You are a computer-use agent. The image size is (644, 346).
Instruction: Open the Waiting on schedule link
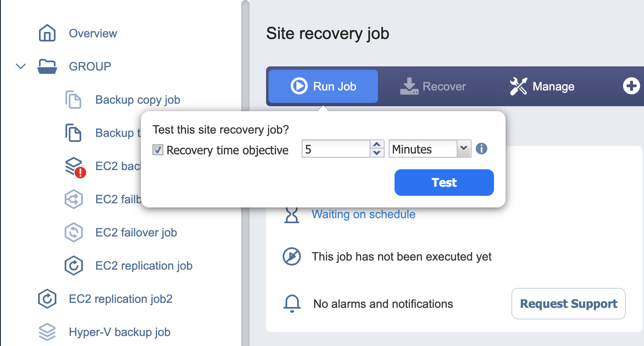[x=363, y=214]
